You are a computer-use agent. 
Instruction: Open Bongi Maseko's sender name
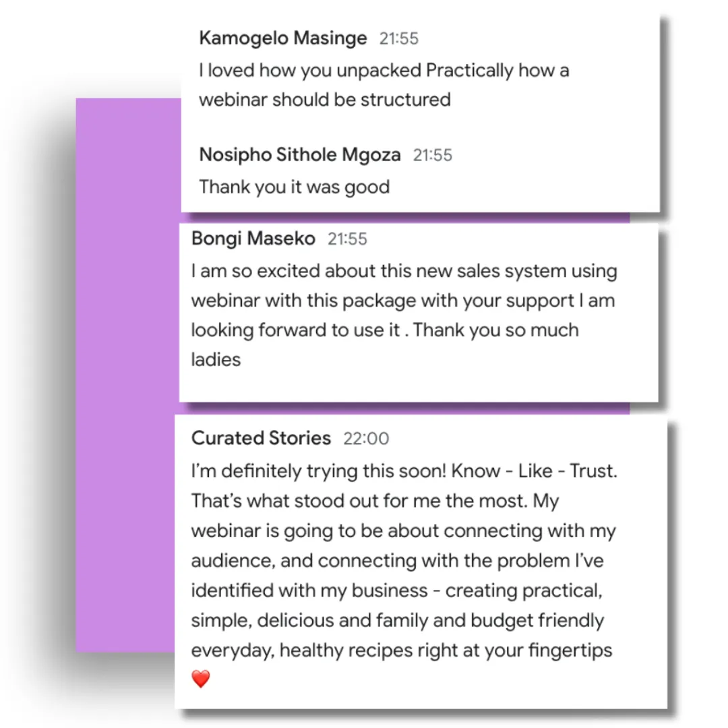[253, 238]
